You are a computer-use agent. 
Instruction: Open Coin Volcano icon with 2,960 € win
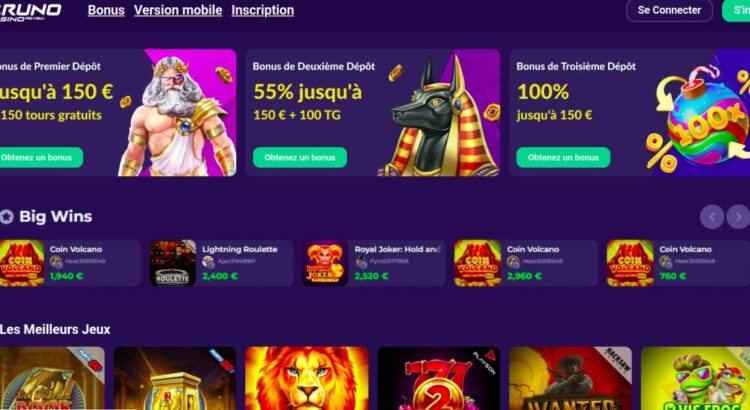(477, 263)
